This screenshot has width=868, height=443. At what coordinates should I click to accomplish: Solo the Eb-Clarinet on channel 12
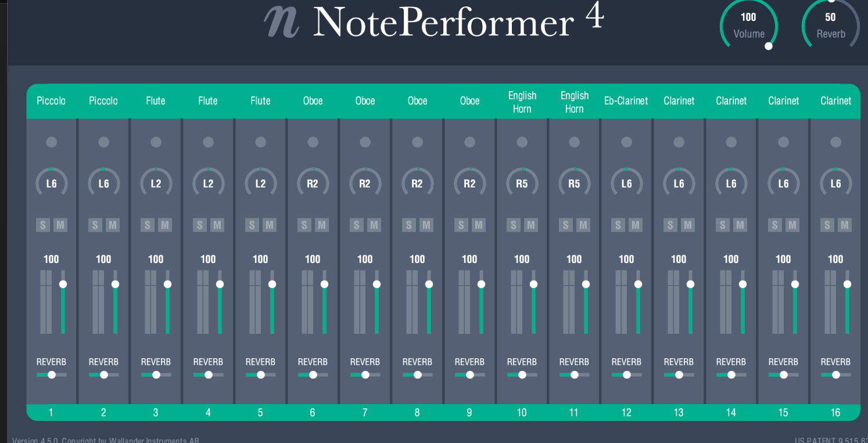click(x=618, y=225)
